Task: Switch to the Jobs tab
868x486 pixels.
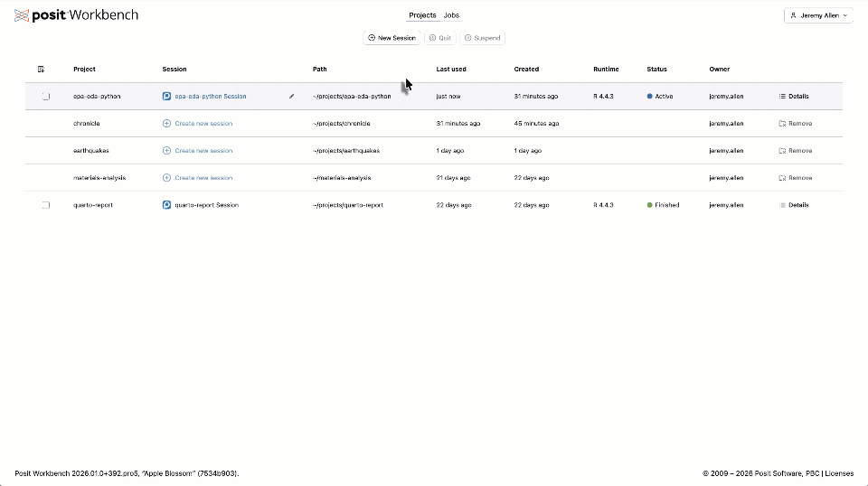Action: pos(450,15)
